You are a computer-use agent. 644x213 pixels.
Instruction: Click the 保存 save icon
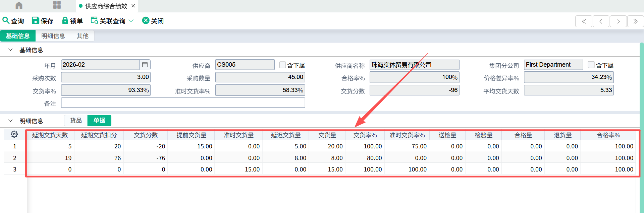tap(35, 20)
